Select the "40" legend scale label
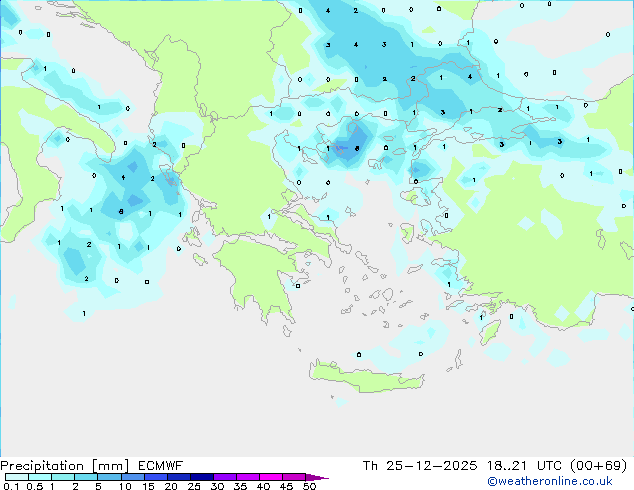 [263, 486]
